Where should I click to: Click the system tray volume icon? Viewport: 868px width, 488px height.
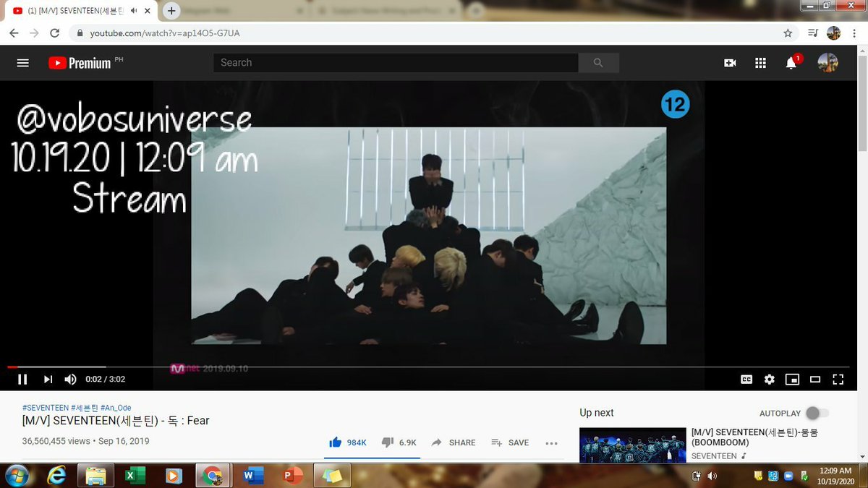coord(712,476)
